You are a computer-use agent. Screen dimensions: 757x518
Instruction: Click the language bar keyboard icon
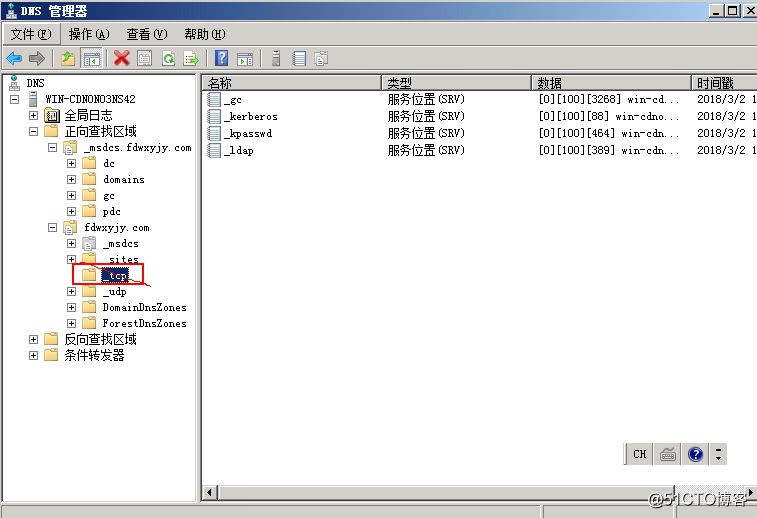click(668, 454)
